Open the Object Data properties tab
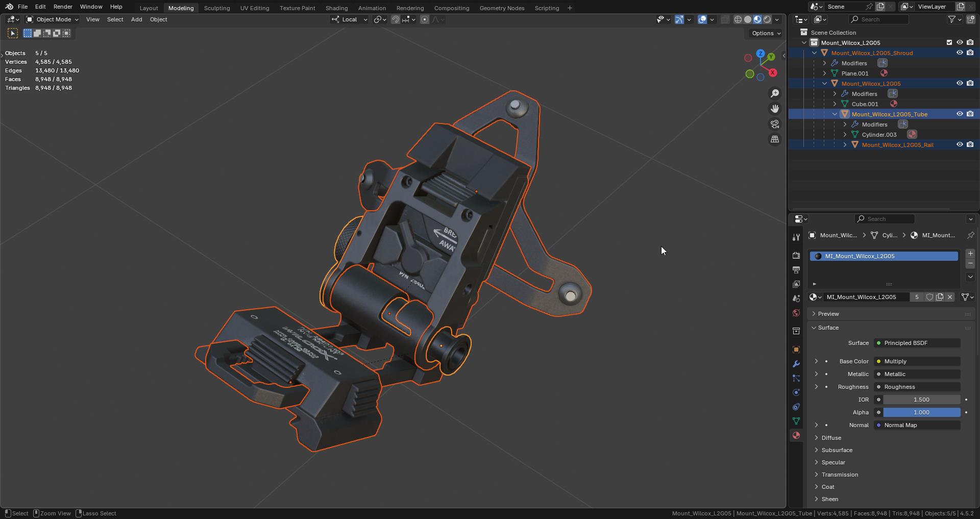 796,421
